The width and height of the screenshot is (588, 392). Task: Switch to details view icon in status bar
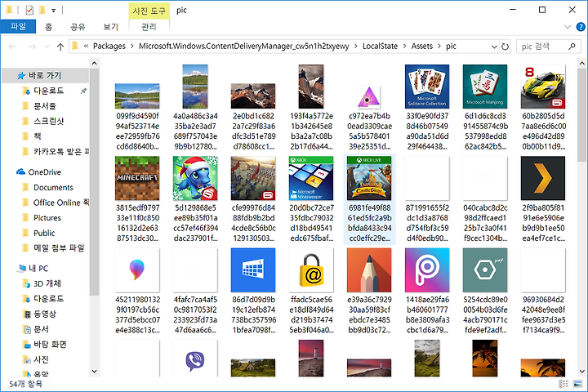[563, 384]
